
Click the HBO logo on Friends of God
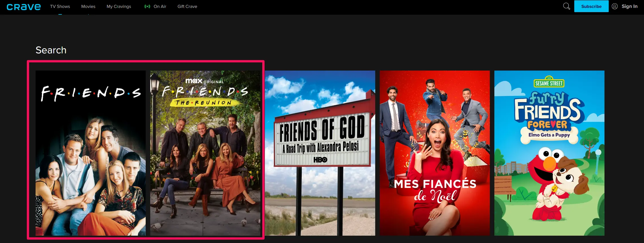(320, 160)
